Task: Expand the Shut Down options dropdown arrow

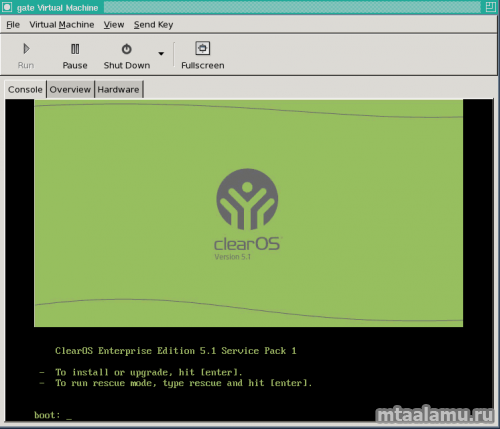Action: coord(161,53)
